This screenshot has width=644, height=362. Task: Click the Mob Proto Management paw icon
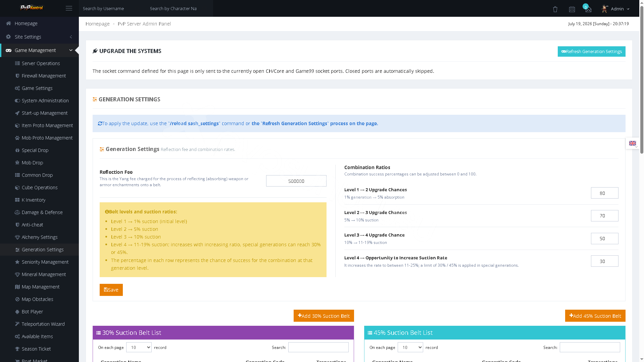[17, 138]
